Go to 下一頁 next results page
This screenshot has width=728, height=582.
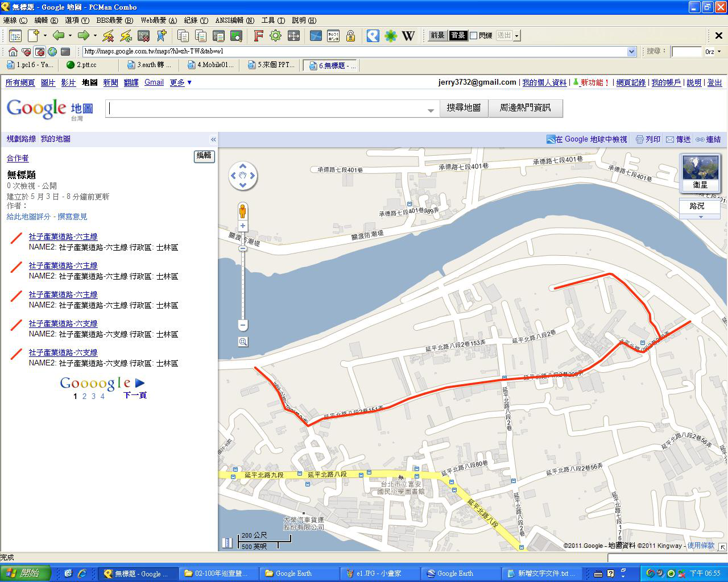click(135, 395)
